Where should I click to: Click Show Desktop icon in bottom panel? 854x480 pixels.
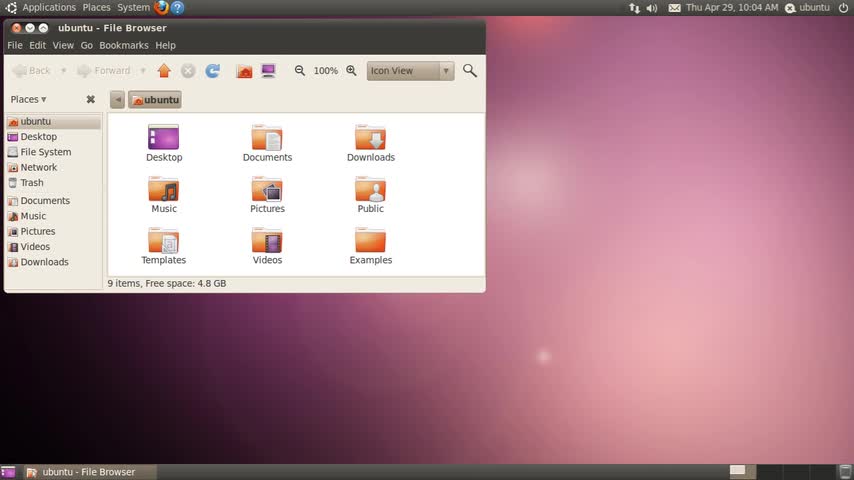coord(8,472)
